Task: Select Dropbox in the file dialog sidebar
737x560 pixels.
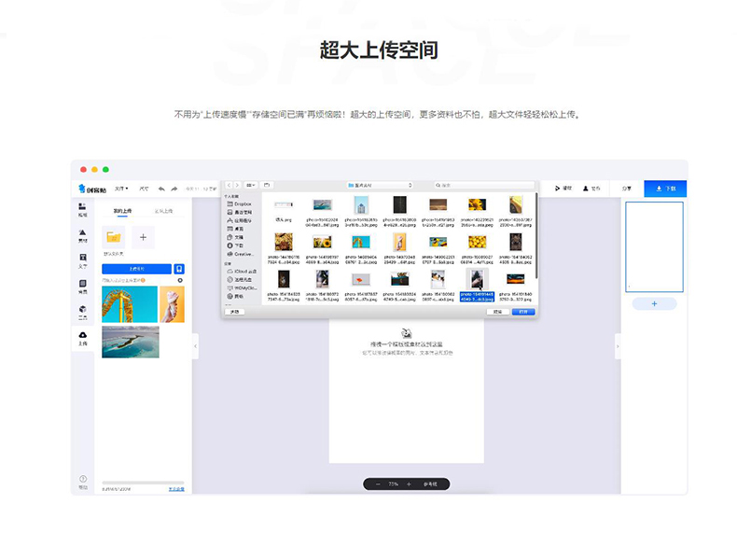Action: 241,203
